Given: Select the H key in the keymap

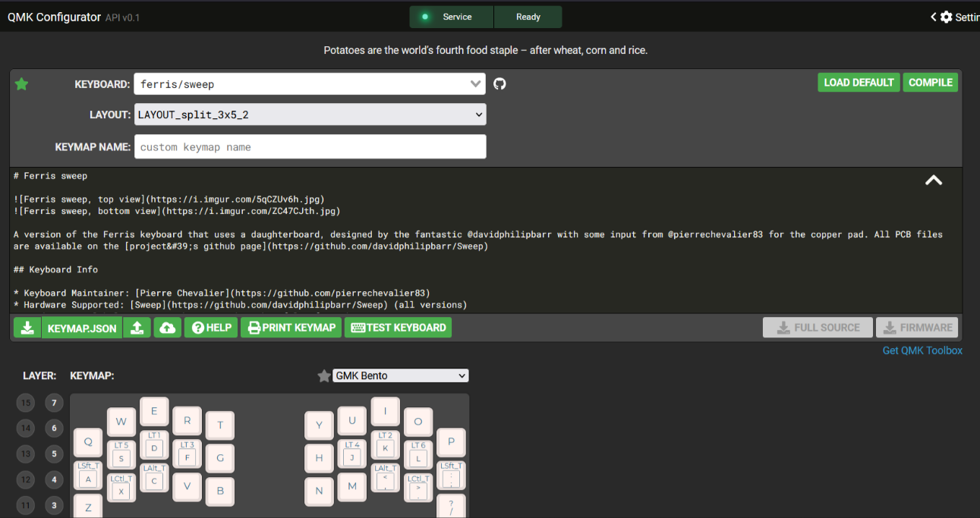Looking at the screenshot, I should click(319, 458).
